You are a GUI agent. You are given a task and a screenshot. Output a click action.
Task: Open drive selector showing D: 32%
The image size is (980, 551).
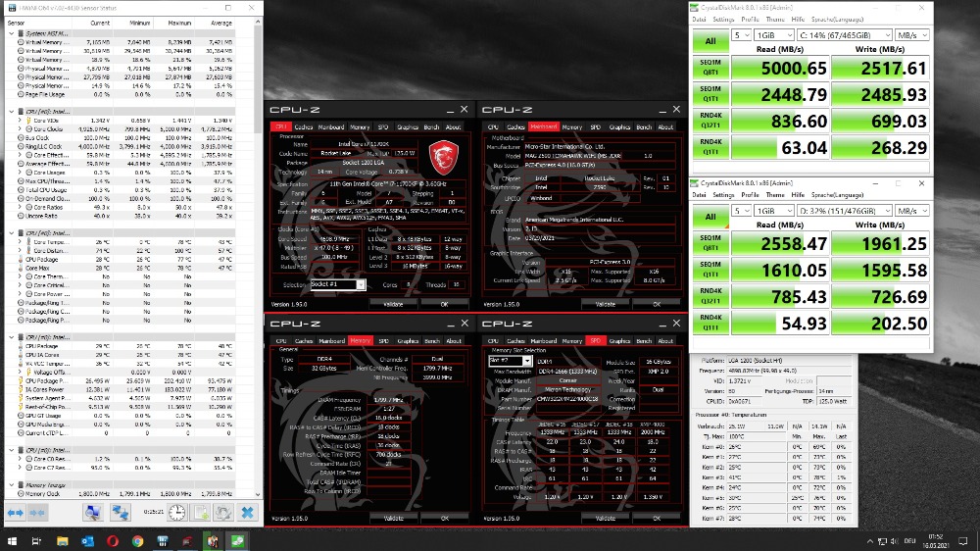[844, 211]
